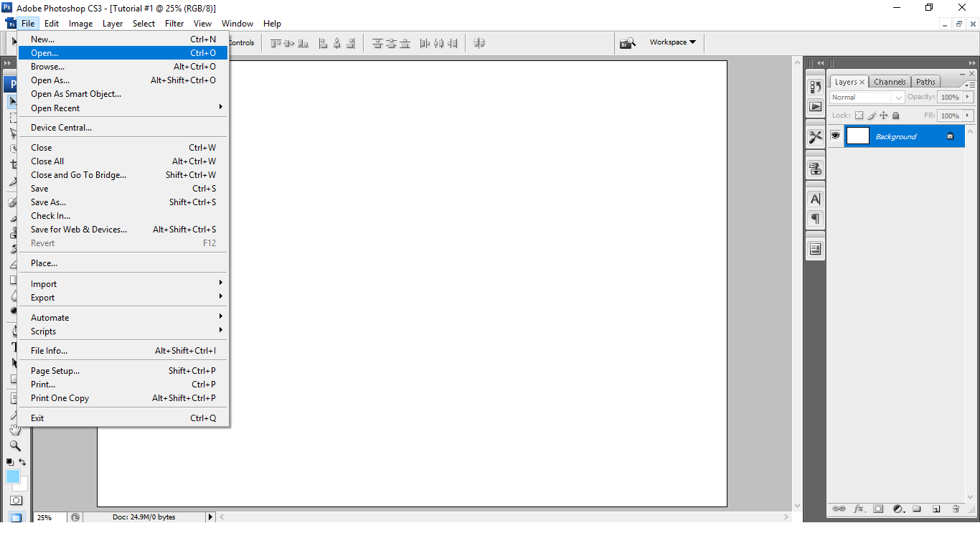Open the Fill slider arrow
The image size is (980, 551).
[x=968, y=116]
